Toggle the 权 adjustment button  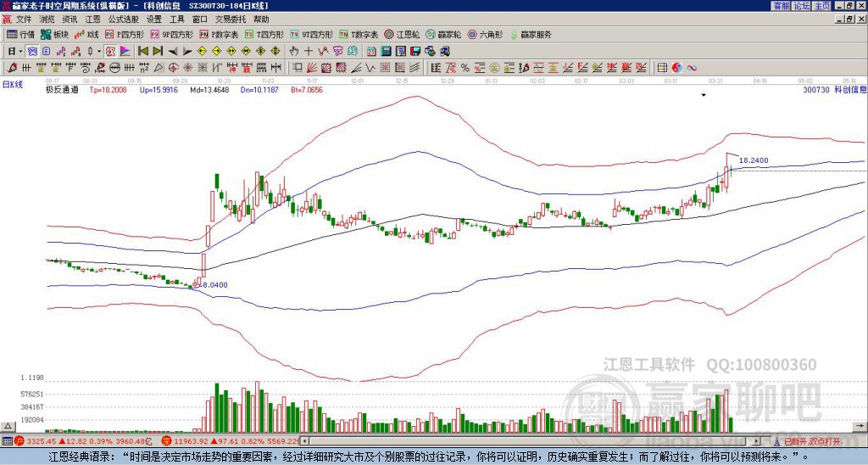(x=110, y=52)
